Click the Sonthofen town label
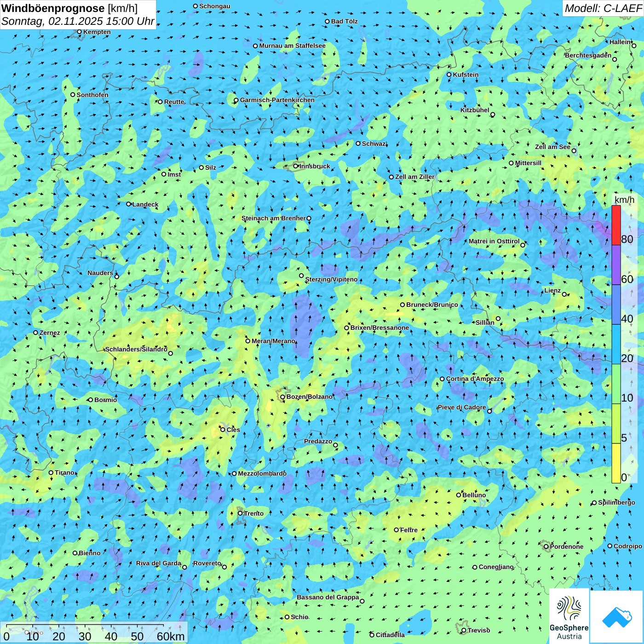This screenshot has height=644, width=644. point(92,95)
